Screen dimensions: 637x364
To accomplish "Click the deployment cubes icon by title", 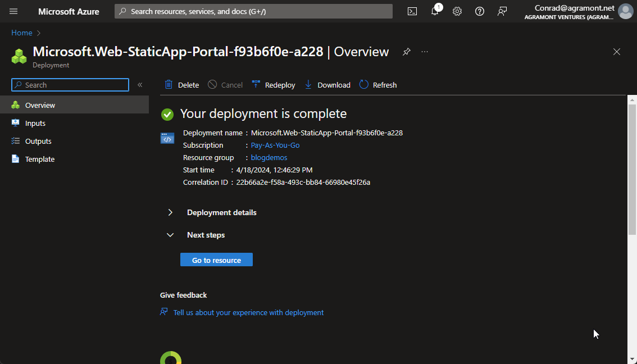I will tap(19, 57).
